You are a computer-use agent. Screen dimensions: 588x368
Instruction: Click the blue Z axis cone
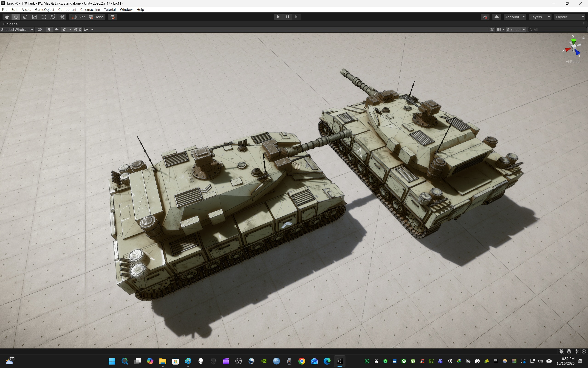pos(578,52)
